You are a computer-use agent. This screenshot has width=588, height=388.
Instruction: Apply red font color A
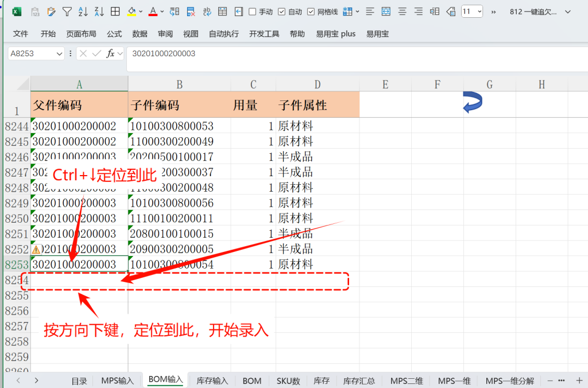[153, 12]
